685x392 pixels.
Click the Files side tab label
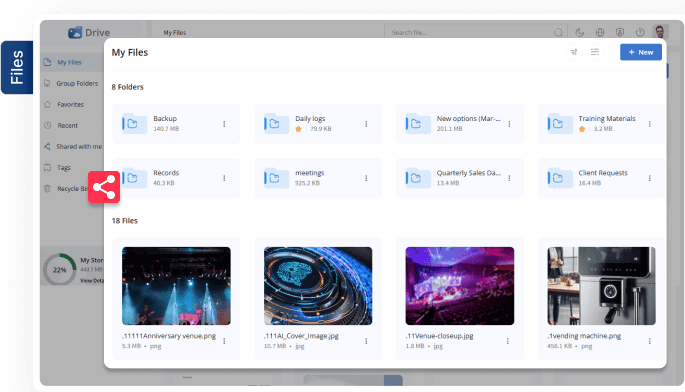tap(17, 68)
